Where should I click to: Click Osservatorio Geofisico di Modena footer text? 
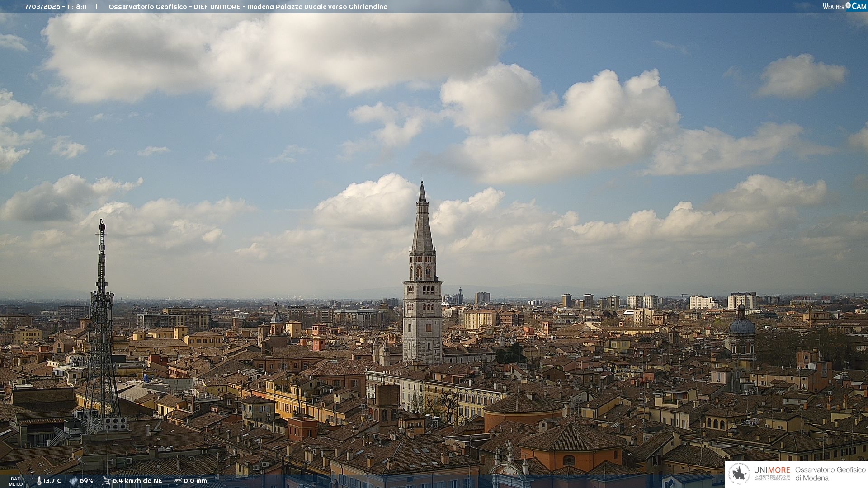coord(830,474)
